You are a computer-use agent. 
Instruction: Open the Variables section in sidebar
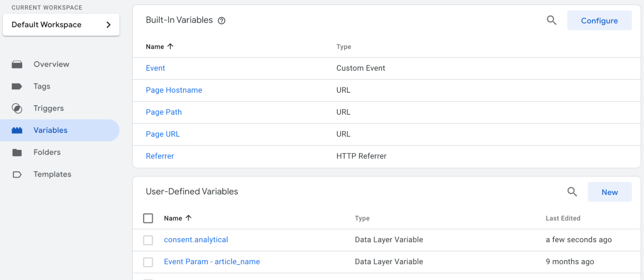tap(51, 130)
